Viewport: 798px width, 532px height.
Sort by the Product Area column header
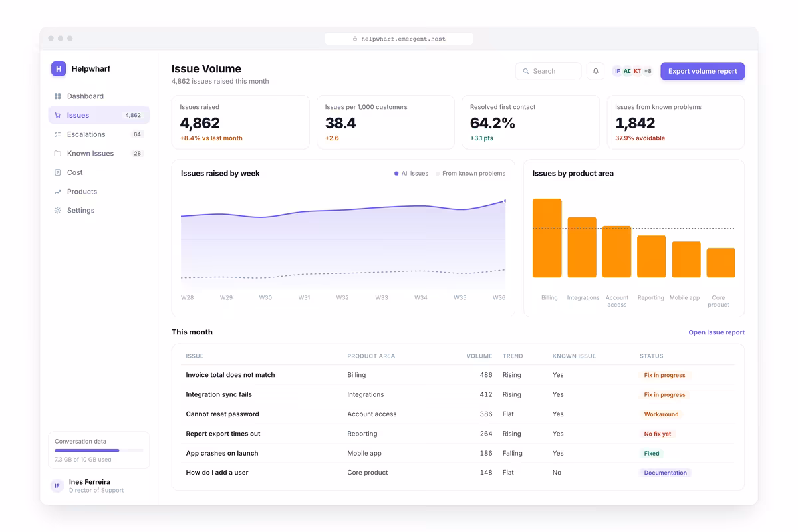[x=371, y=356]
